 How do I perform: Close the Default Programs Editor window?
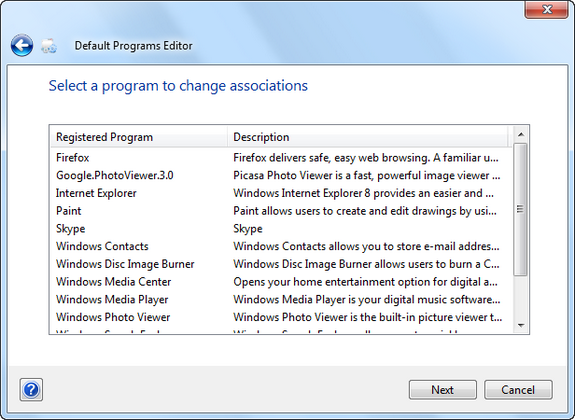click(x=547, y=9)
